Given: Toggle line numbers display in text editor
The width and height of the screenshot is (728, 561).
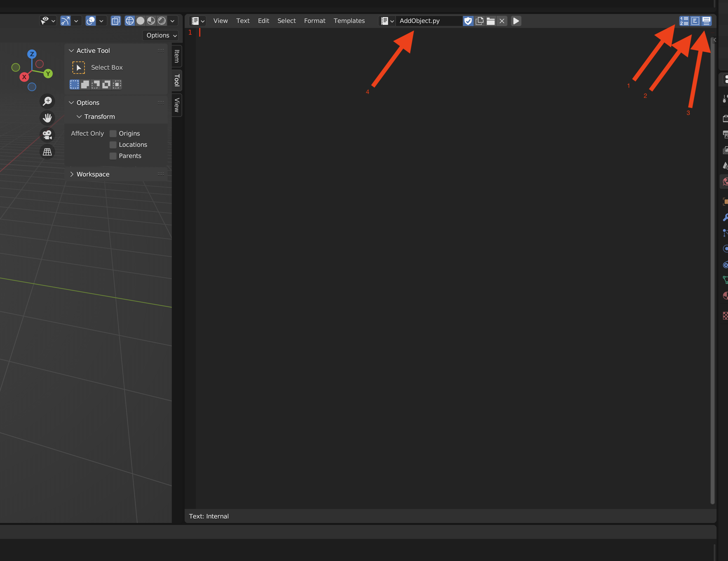Looking at the screenshot, I should [x=684, y=21].
